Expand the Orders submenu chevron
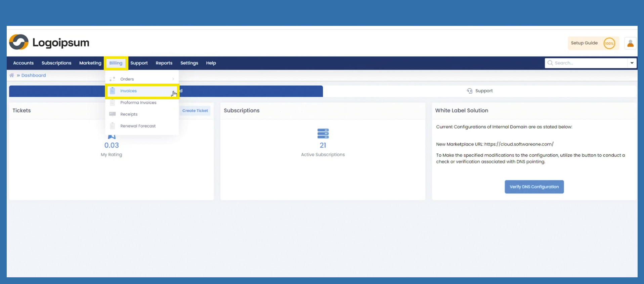 pos(173,79)
